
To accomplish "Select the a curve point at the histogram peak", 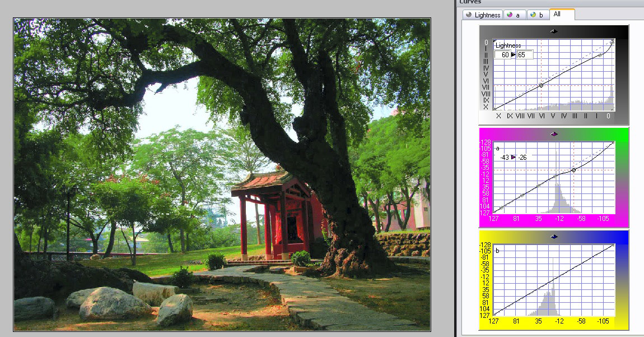I will click(x=556, y=176).
